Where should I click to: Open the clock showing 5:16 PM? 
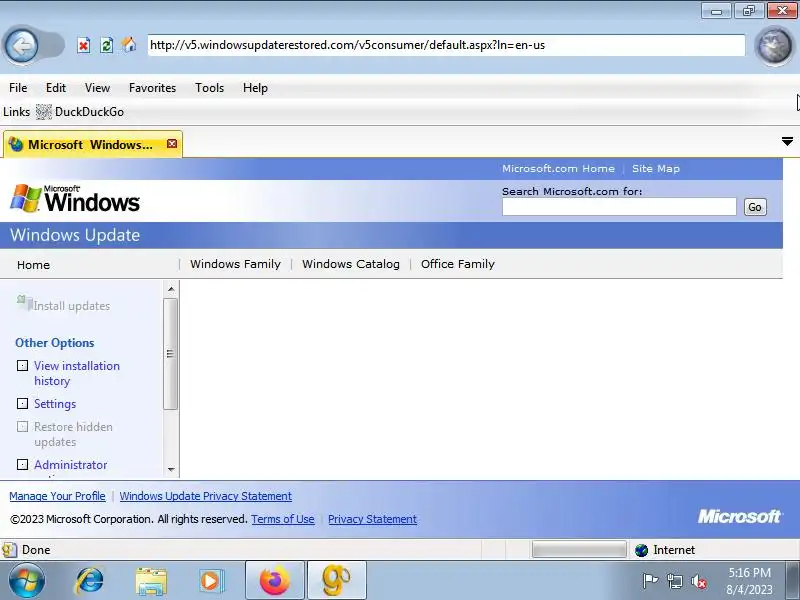pos(749,581)
